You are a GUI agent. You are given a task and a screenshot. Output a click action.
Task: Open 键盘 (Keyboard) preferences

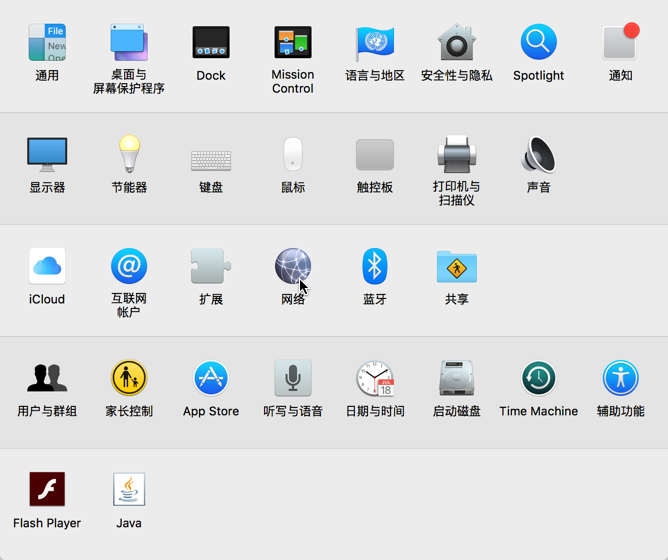click(x=211, y=161)
